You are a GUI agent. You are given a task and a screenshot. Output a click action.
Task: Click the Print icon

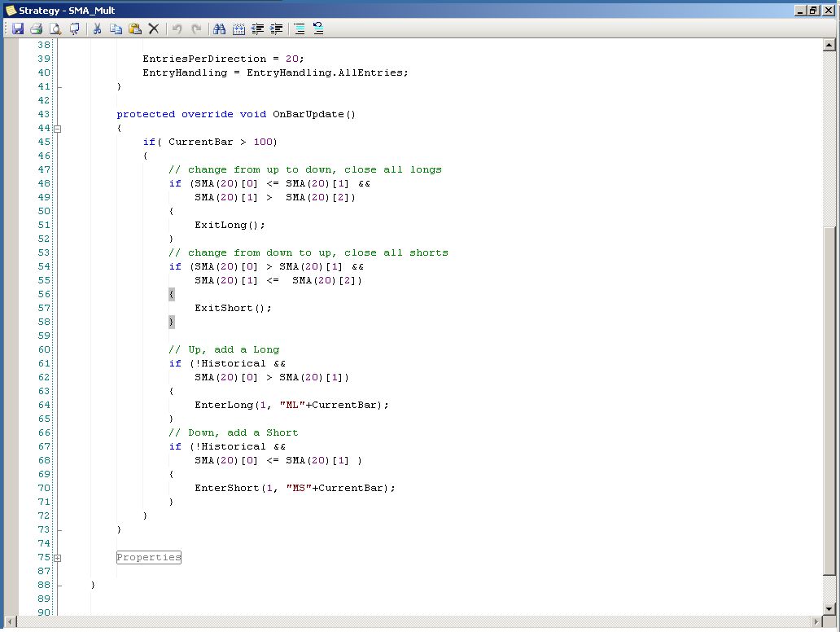pyautogui.click(x=37, y=29)
